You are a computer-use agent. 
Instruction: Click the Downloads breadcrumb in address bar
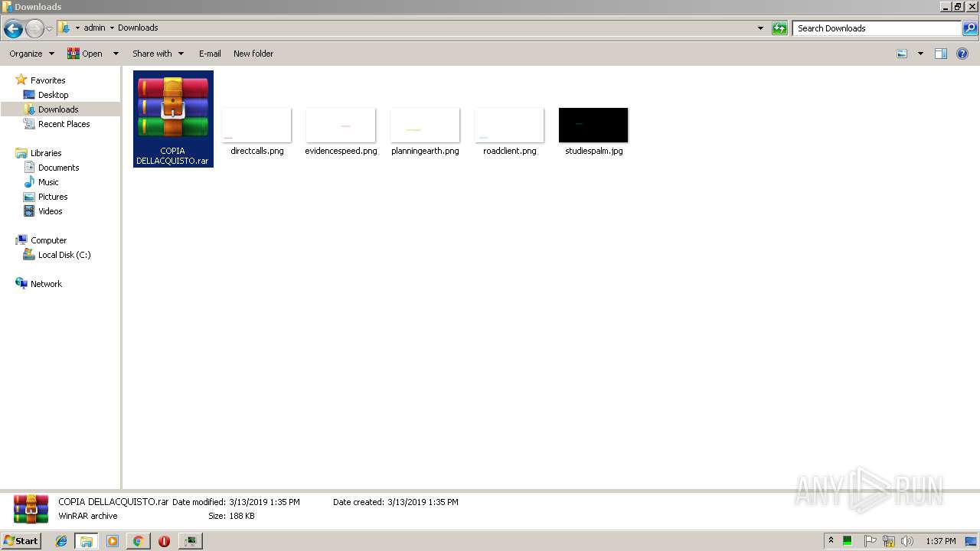[x=138, y=28]
